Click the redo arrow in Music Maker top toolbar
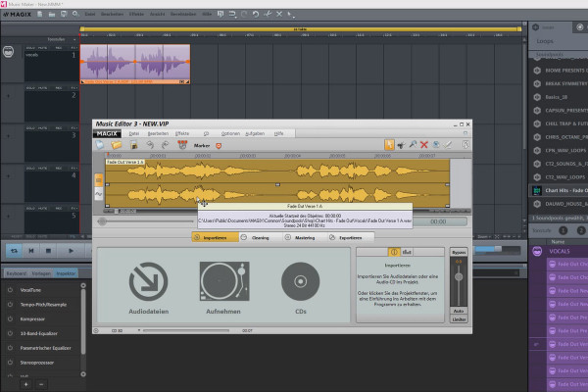This screenshot has width=588, height=392. pyautogui.click(x=244, y=15)
